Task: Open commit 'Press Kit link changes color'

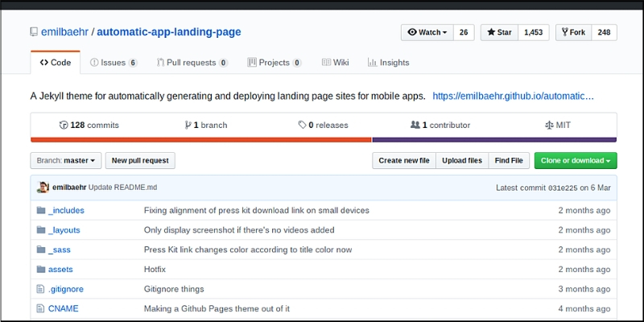Action: click(x=248, y=250)
